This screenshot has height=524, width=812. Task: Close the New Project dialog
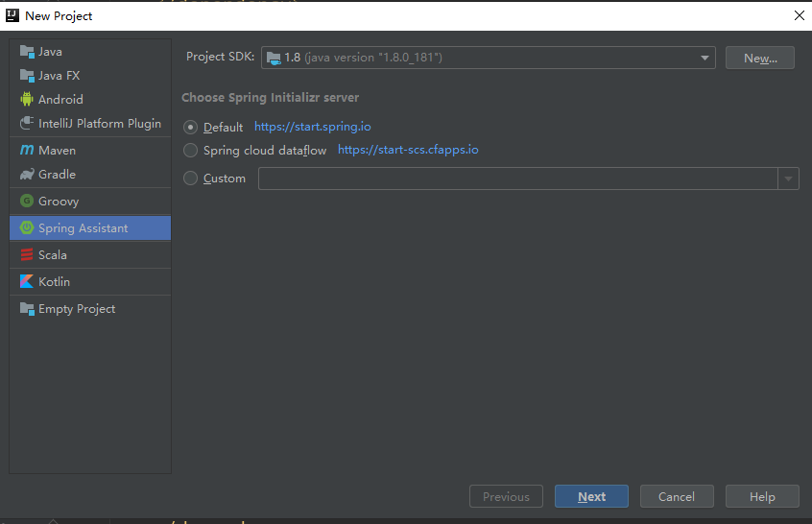click(800, 15)
